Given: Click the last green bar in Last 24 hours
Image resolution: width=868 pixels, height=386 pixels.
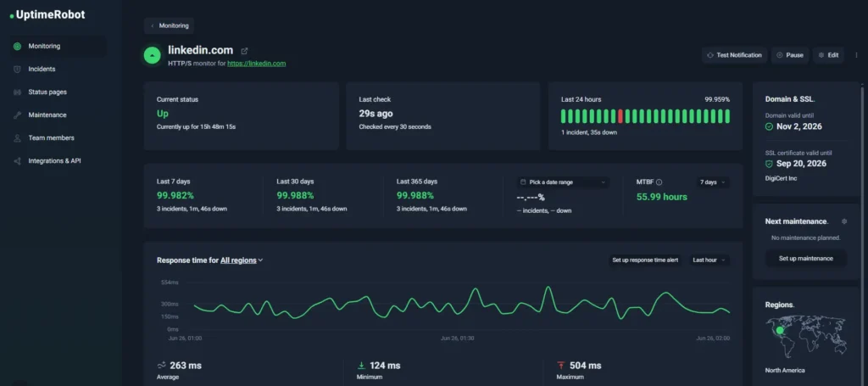Looking at the screenshot, I should tap(727, 116).
